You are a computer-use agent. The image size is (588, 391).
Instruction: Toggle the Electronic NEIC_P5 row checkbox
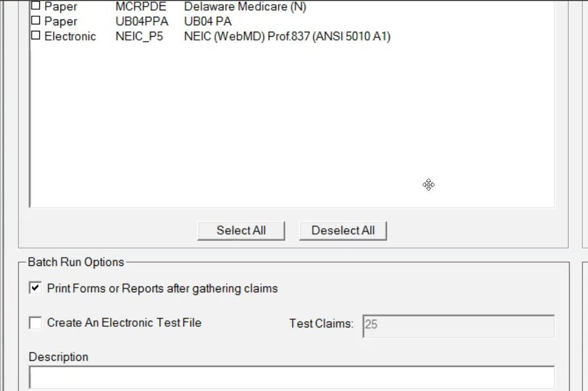tap(36, 36)
